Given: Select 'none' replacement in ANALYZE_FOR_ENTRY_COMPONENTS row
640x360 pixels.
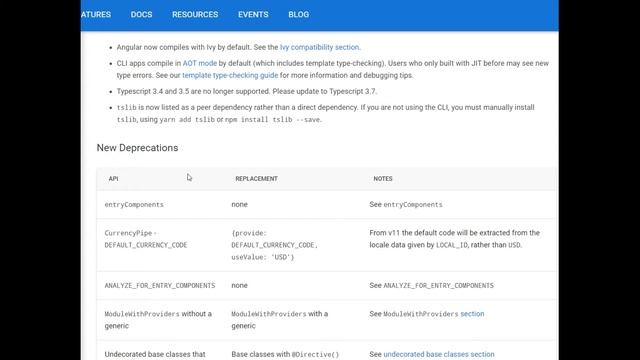Looking at the screenshot, I should point(239,285).
